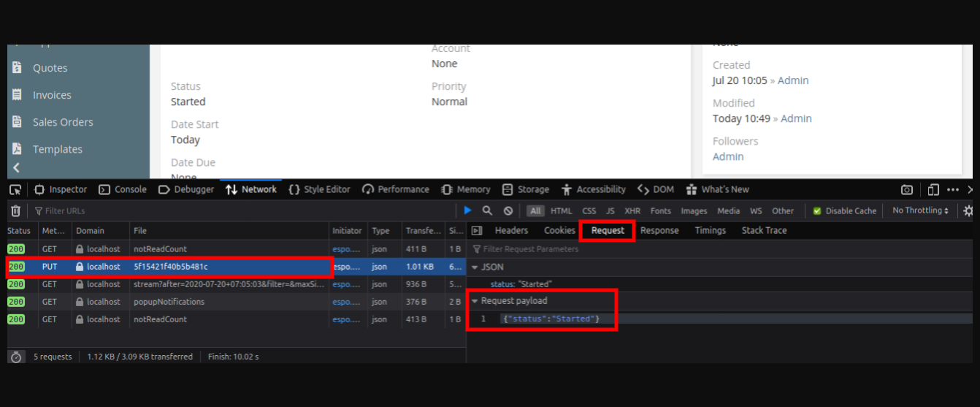Open network search magnifier icon
The width and height of the screenshot is (980, 407).
coord(487,210)
